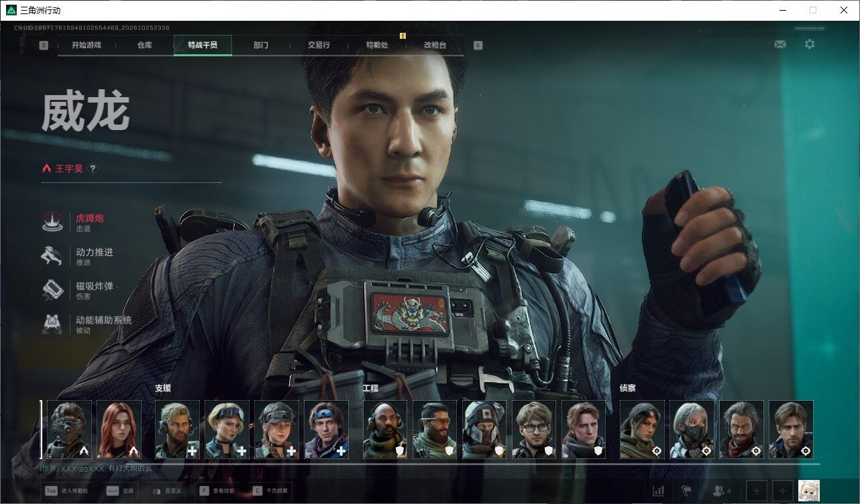Screen dimensions: 860x504
Task: Click the 王宇昊 operator name text
Action: click(x=69, y=169)
